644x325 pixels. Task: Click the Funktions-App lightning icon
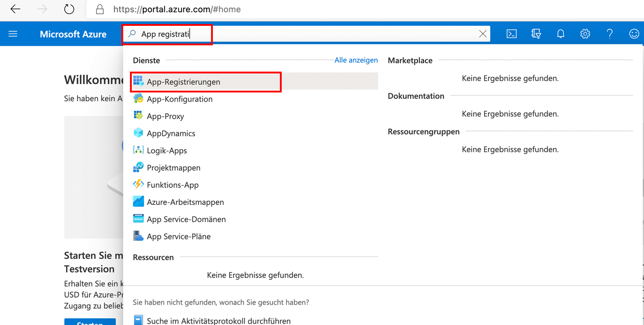(x=138, y=185)
